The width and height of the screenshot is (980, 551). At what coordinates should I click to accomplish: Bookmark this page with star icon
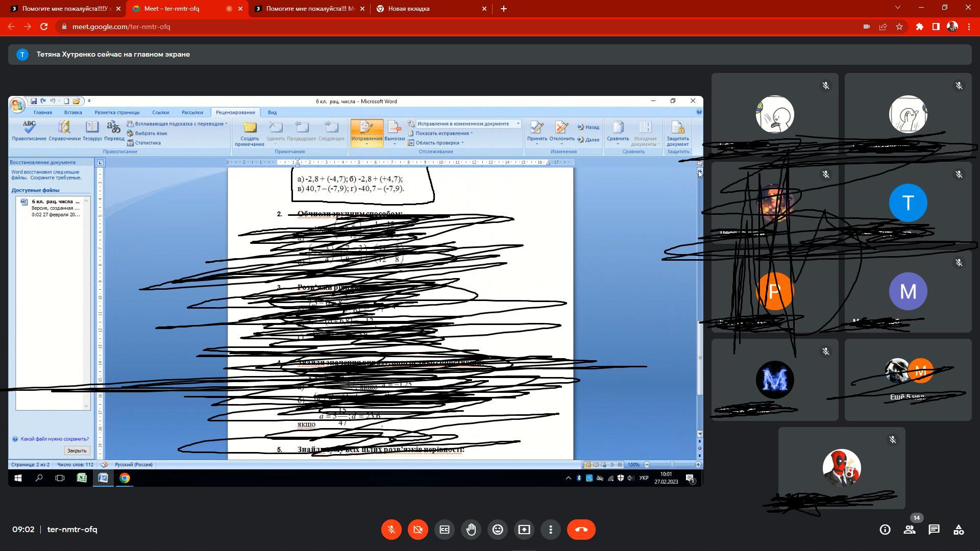(899, 27)
